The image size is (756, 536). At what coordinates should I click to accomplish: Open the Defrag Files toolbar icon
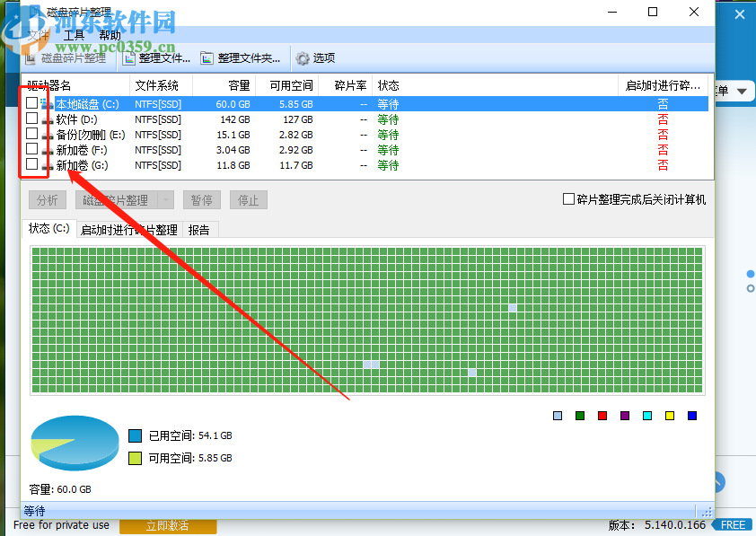pos(128,58)
